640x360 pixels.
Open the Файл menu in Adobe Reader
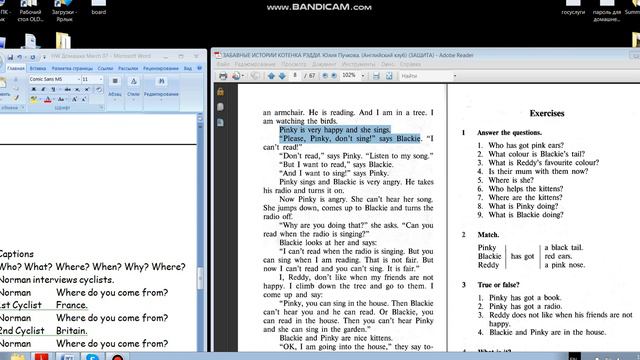pyautogui.click(x=223, y=64)
